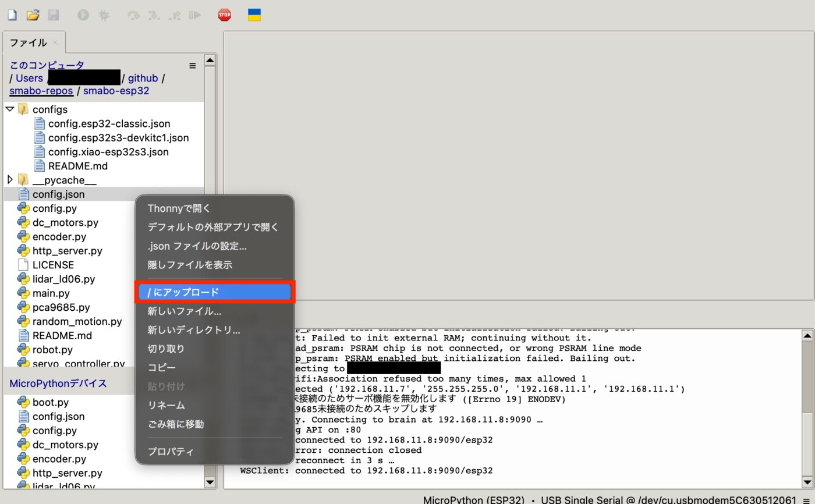Close the ファイル tab with x
This screenshot has width=815, height=504.
(x=55, y=42)
